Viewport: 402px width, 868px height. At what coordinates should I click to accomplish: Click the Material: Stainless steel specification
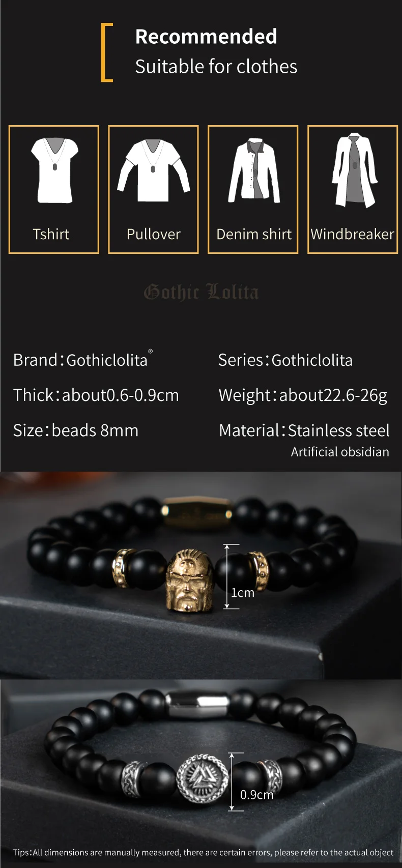(304, 430)
